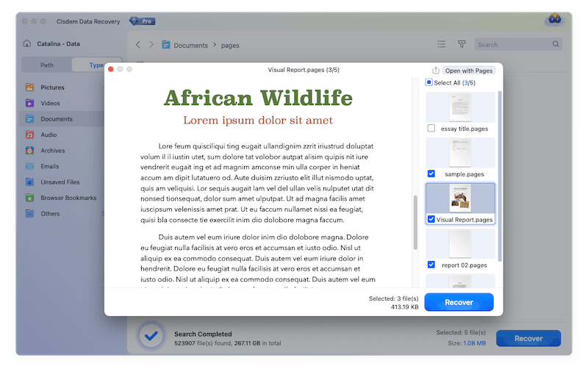588x375 pixels.
Task: Click the Videos category icon
Action: [29, 103]
